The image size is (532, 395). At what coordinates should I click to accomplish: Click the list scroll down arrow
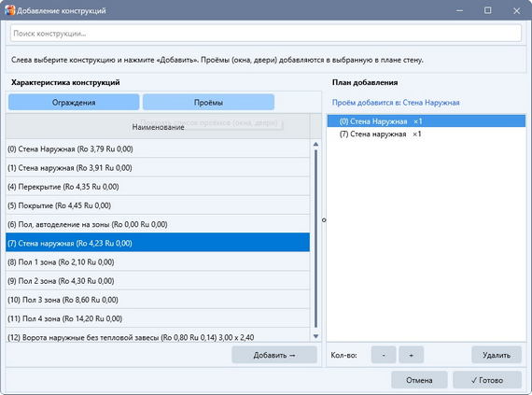(315, 336)
